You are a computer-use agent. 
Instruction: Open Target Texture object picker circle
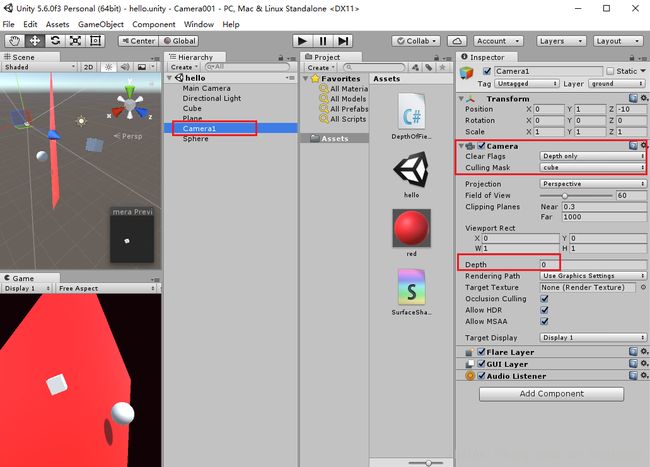pyautogui.click(x=643, y=287)
